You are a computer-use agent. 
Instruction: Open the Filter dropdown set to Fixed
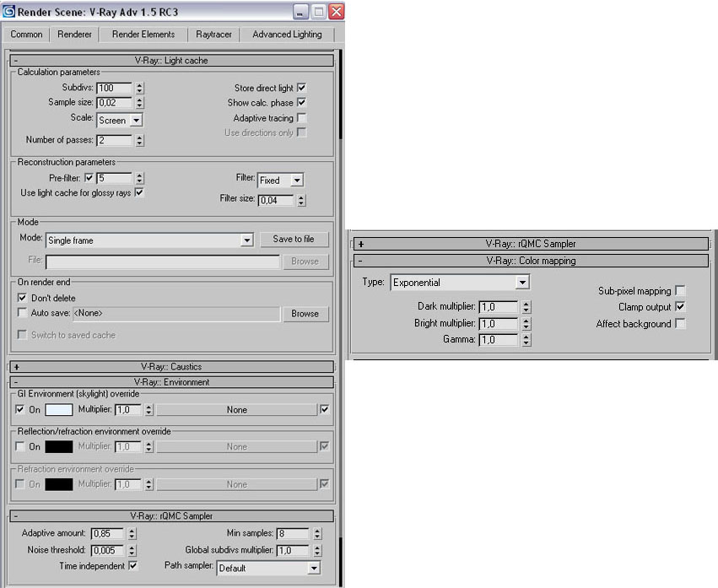tap(280, 180)
